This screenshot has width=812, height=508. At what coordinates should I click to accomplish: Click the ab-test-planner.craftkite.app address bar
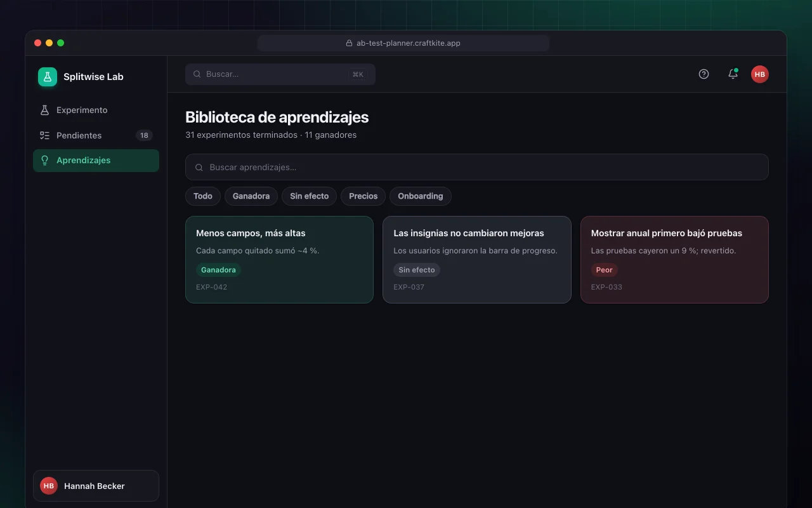(x=403, y=43)
